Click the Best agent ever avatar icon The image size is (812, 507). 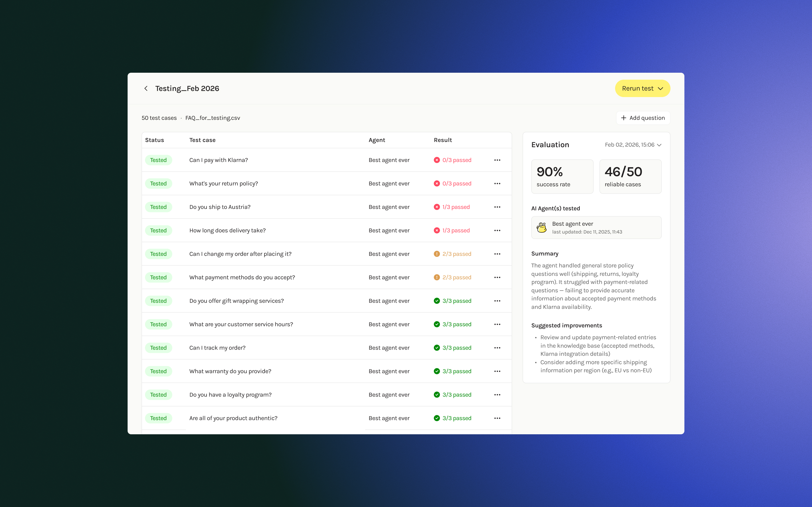541,228
